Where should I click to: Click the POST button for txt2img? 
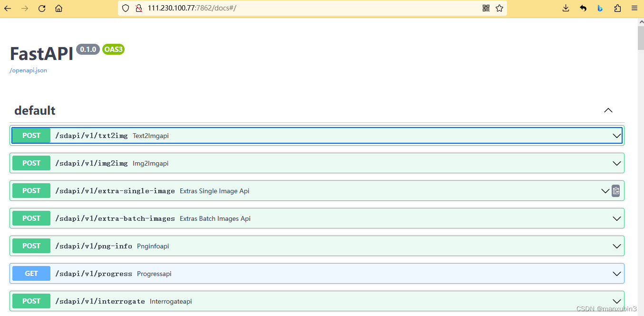(x=31, y=136)
